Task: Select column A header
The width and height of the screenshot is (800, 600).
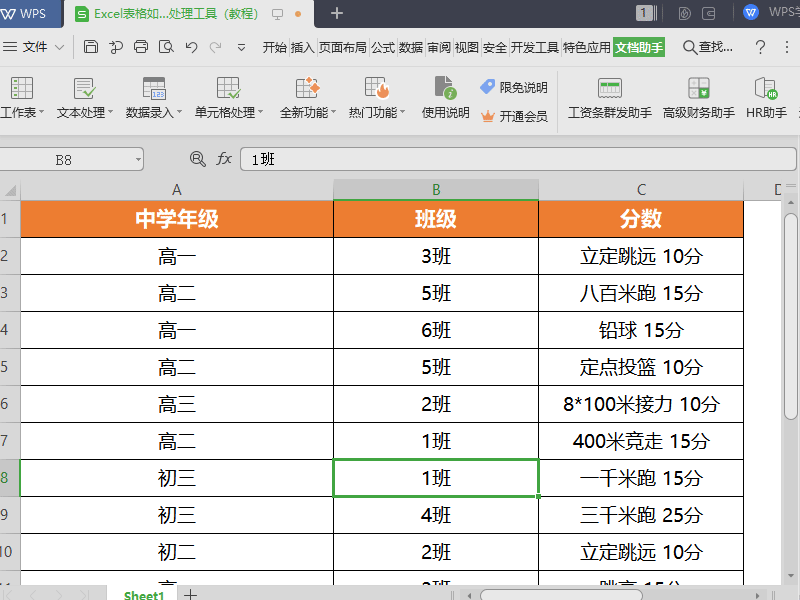Action: pyautogui.click(x=177, y=190)
